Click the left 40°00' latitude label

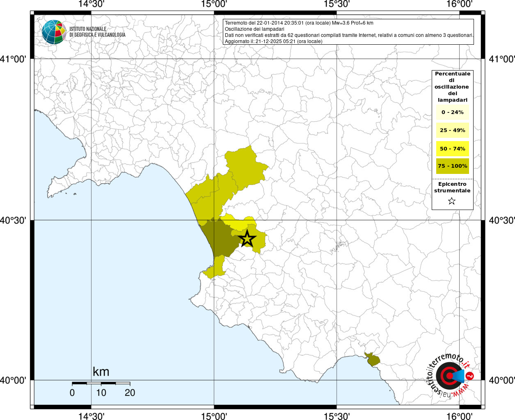(13, 380)
